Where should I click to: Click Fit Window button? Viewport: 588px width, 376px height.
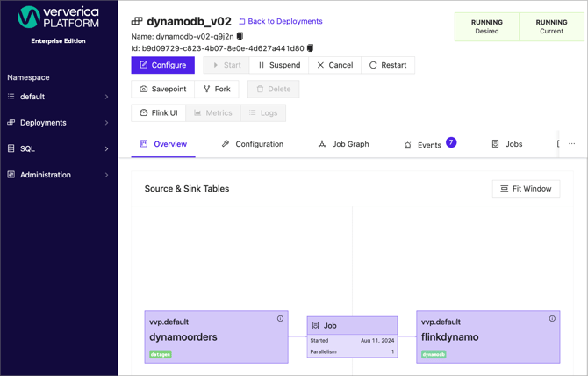tap(526, 189)
